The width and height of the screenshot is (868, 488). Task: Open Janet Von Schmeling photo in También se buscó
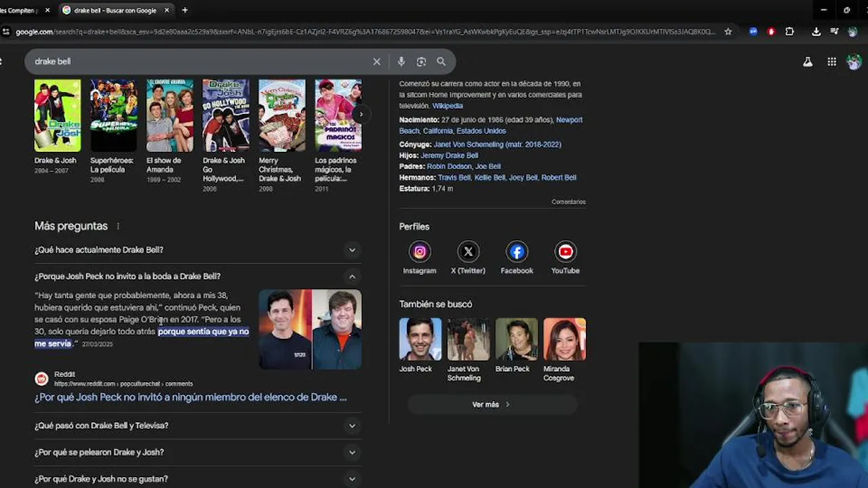[x=468, y=350]
